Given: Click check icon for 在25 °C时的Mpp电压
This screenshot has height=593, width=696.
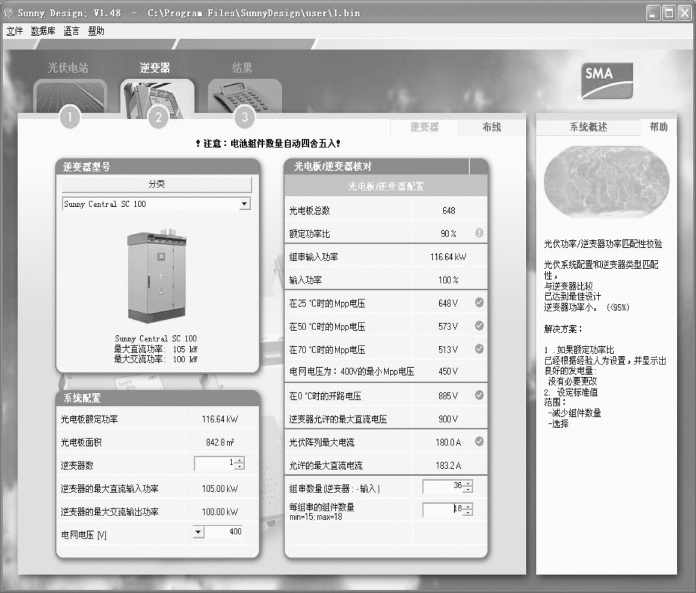Looking at the screenshot, I should tap(479, 302).
